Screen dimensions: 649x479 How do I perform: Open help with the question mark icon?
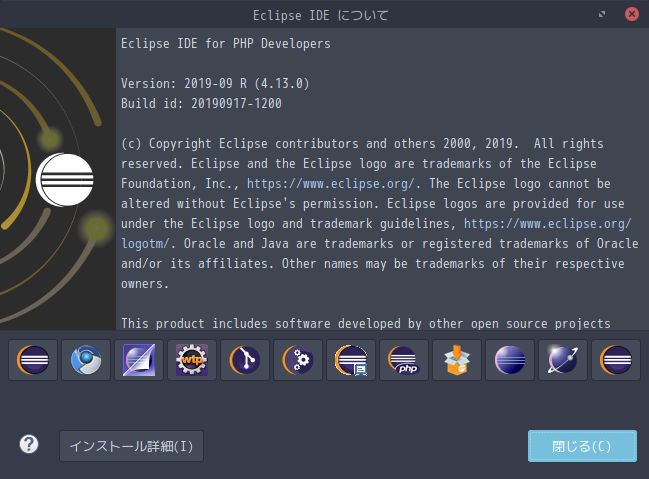tap(29, 445)
